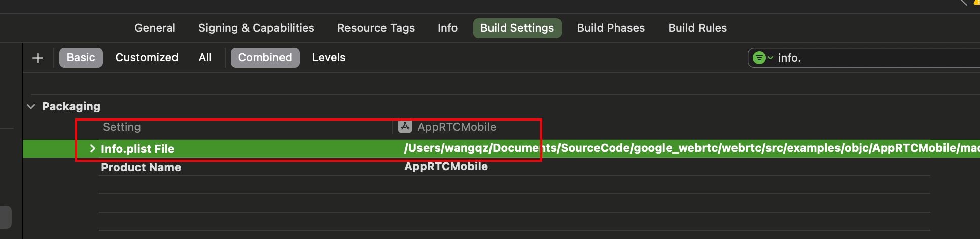980x239 pixels.
Task: Select the Build Phases tab
Action: coord(611,28)
